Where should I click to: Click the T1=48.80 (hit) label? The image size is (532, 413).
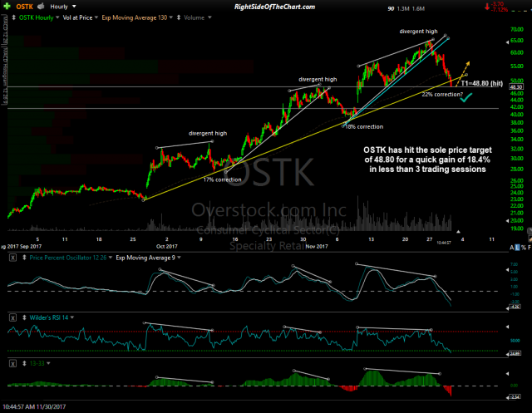pyautogui.click(x=482, y=83)
